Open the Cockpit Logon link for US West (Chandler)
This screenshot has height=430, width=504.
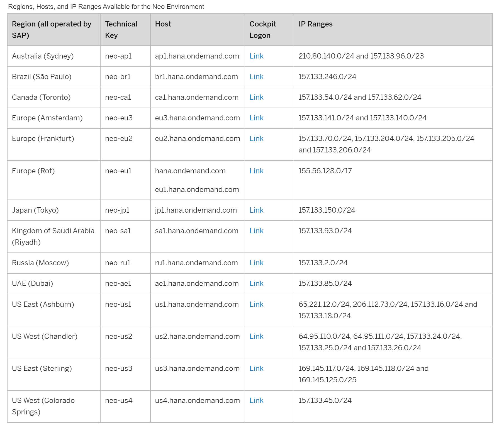click(x=256, y=336)
